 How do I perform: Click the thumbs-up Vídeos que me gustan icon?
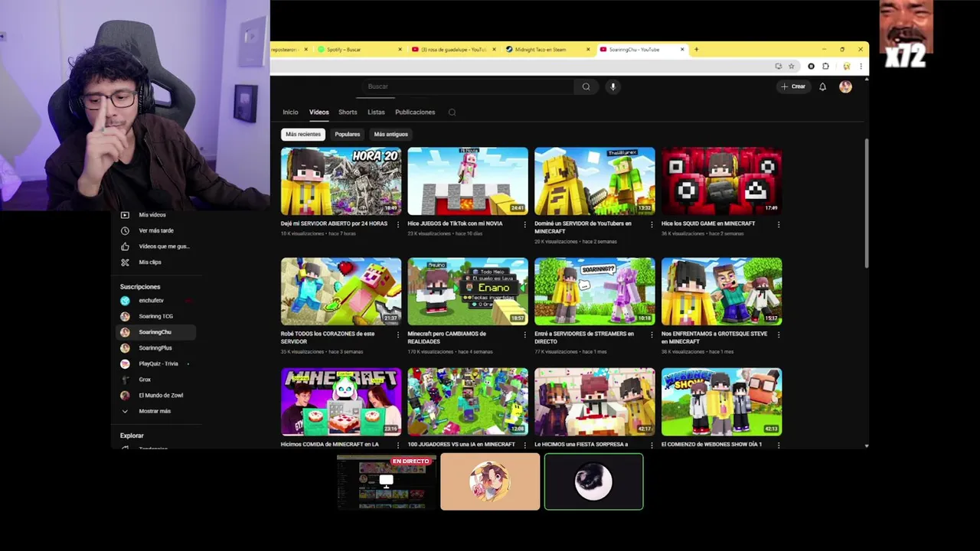click(125, 246)
